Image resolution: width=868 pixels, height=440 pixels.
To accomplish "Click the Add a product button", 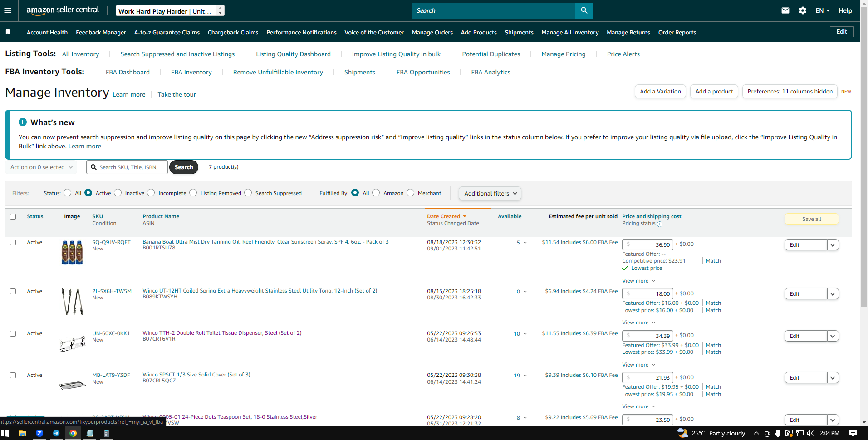I will click(x=714, y=92).
